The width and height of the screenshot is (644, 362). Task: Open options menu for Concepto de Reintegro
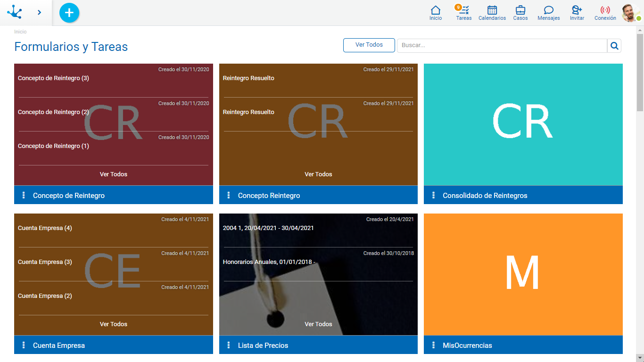click(24, 195)
